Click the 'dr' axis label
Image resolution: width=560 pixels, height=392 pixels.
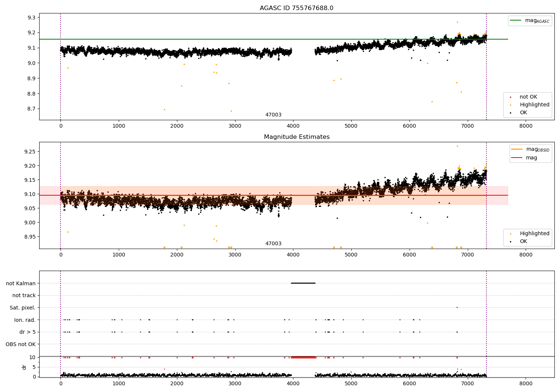pyautogui.click(x=24, y=367)
